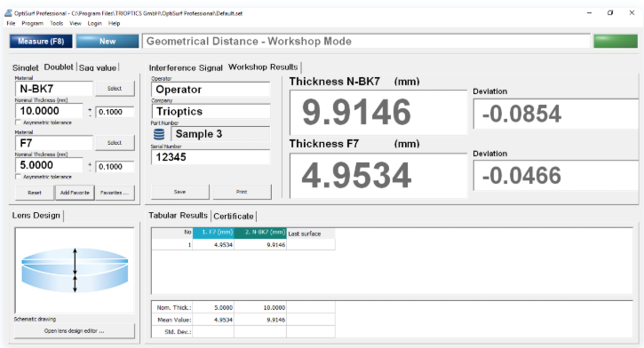Select material for F7 field

click(115, 143)
